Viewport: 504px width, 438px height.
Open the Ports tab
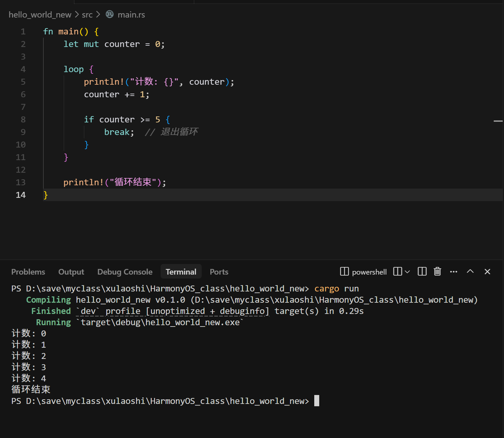(219, 272)
